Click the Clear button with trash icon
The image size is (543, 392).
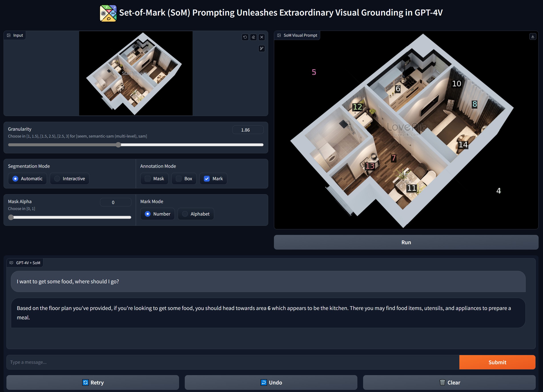coord(449,382)
